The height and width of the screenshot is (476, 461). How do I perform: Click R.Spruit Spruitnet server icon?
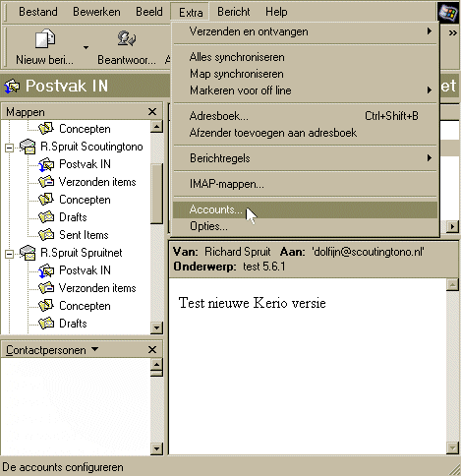point(28,253)
